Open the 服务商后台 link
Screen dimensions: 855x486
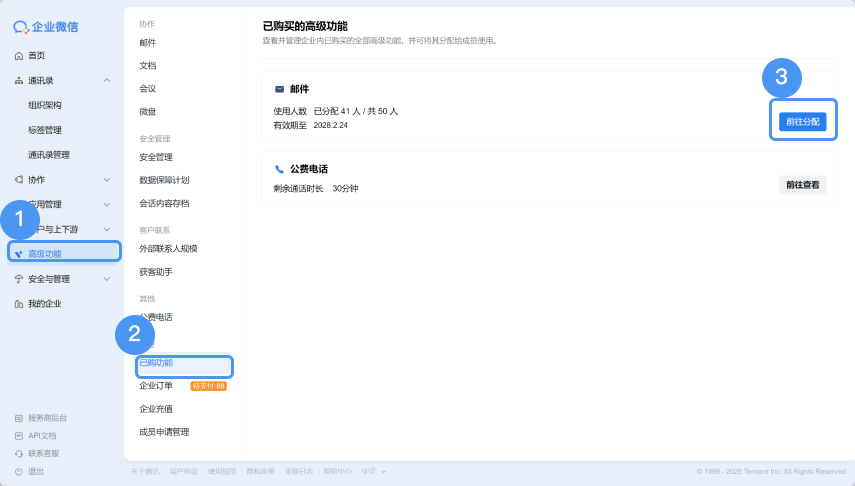[x=47, y=418]
